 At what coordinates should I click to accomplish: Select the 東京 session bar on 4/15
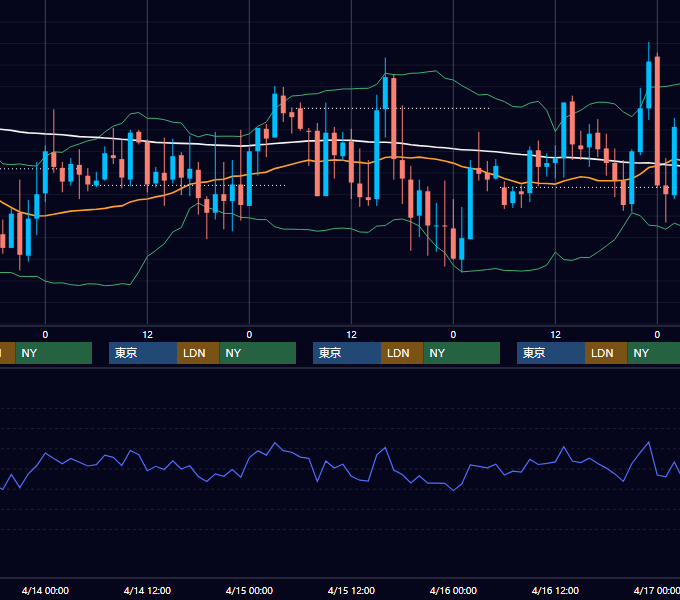[x=347, y=353]
